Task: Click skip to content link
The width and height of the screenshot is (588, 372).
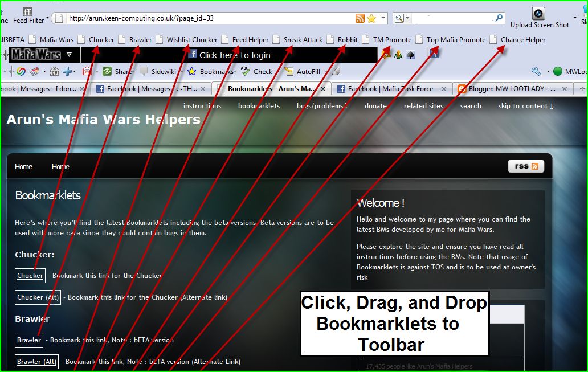Action: coord(526,106)
